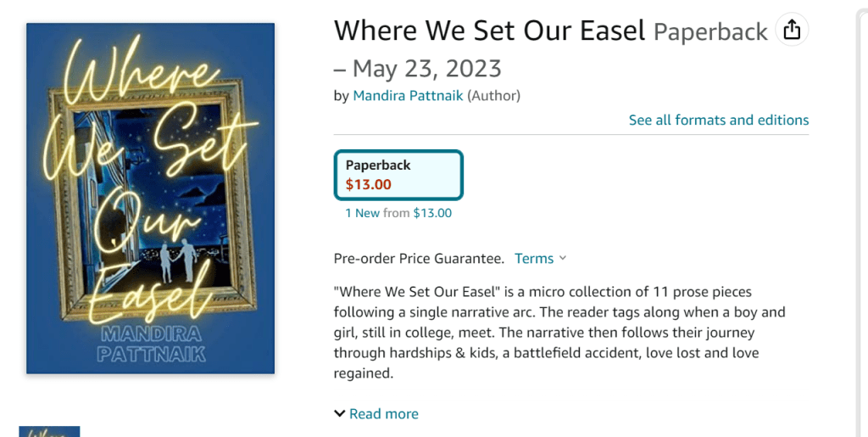Expand the Terms dropdown
The height and width of the screenshot is (437, 868).
(x=534, y=259)
